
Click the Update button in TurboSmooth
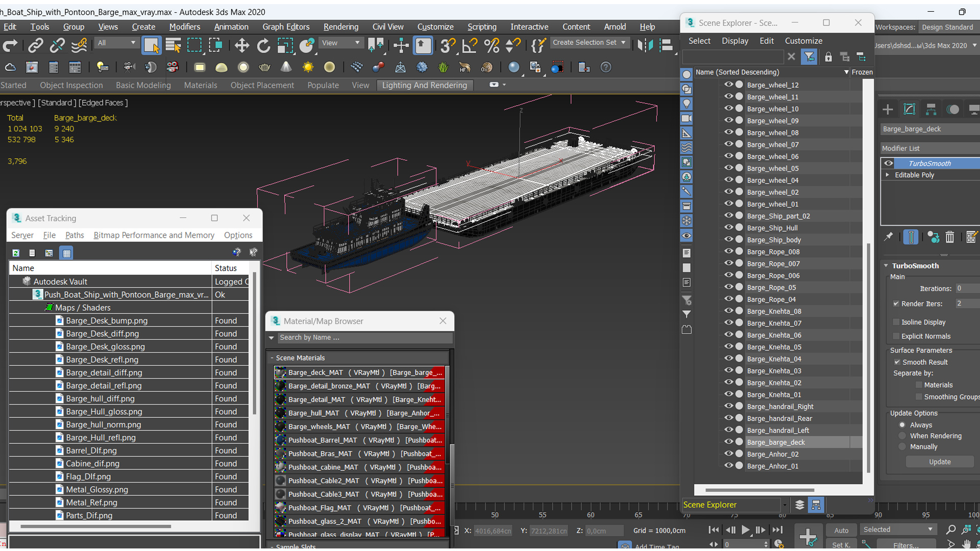click(x=939, y=462)
